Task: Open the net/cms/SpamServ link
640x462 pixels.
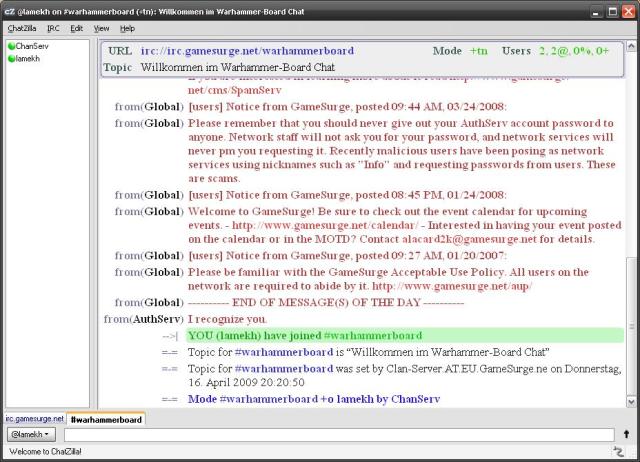Action: 235,90
